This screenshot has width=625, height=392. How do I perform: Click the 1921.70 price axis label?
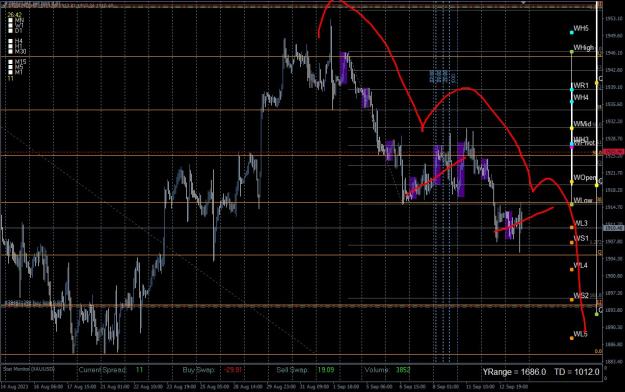pyautogui.click(x=614, y=173)
